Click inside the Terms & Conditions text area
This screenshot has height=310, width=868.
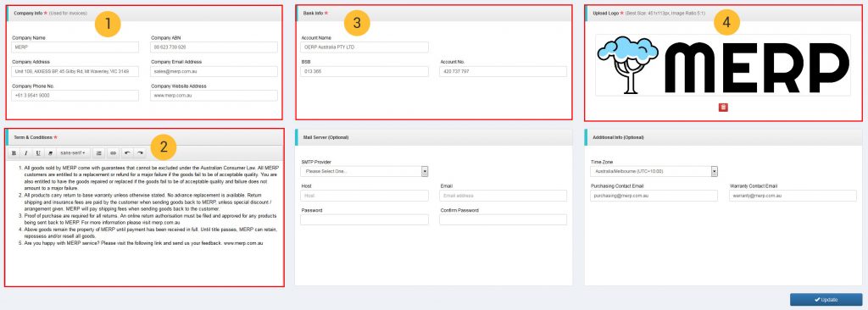144,223
